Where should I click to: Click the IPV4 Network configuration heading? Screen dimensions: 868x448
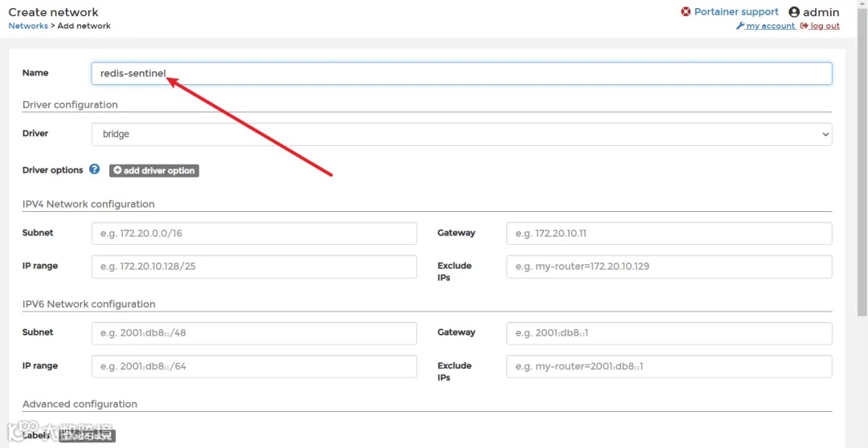point(88,204)
